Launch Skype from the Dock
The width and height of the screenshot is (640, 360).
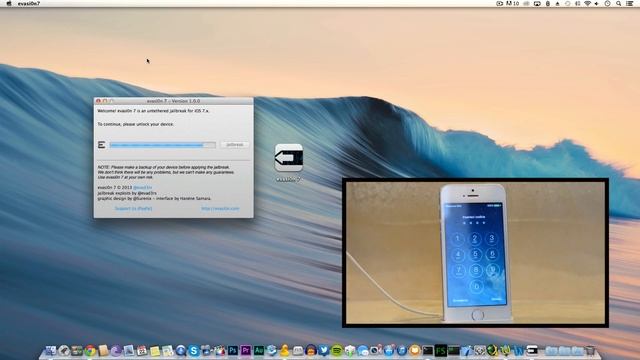coord(193,351)
